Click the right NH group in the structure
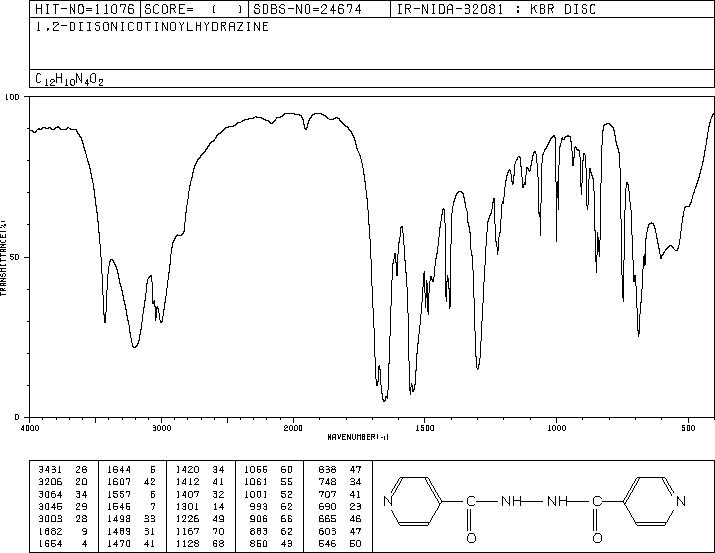Viewport: 715px width, 553px height. (x=557, y=501)
